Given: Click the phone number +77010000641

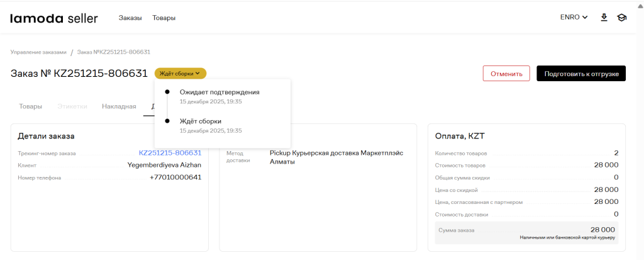Looking at the screenshot, I should (175, 178).
